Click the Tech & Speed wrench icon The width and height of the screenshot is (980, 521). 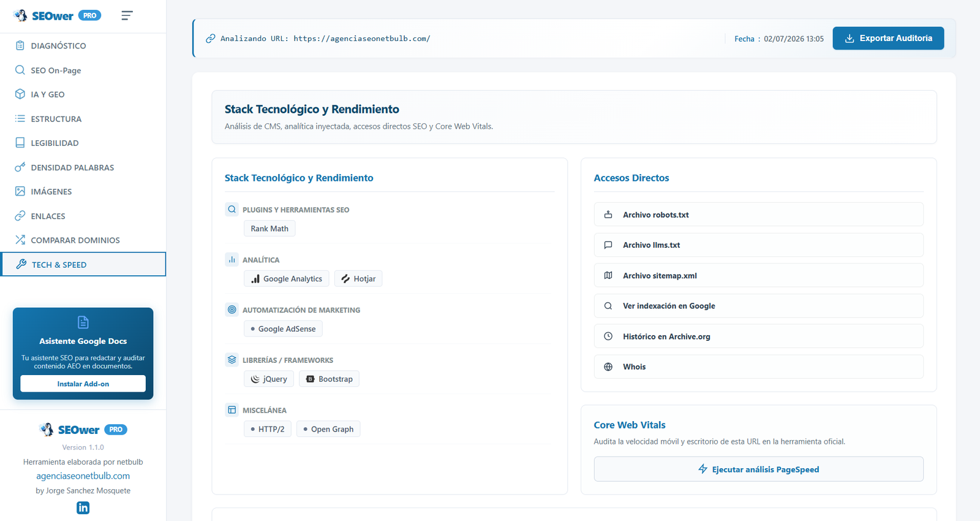[21, 264]
